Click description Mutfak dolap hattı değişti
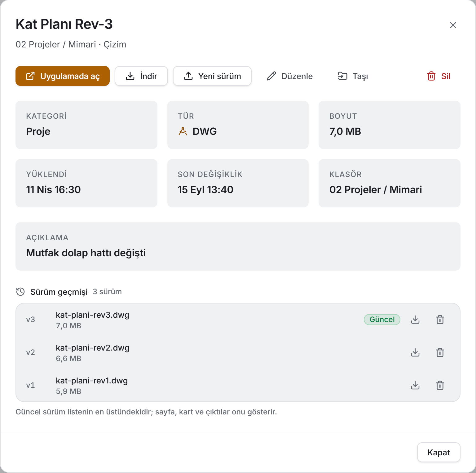 [x=86, y=253]
